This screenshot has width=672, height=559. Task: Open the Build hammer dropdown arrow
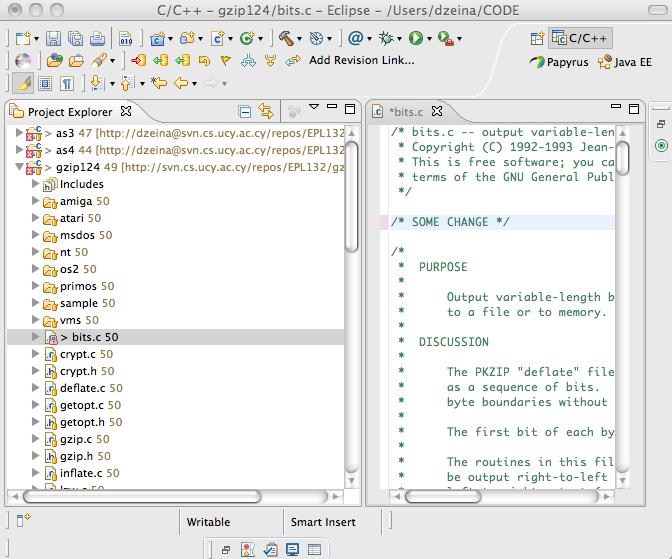(299, 39)
